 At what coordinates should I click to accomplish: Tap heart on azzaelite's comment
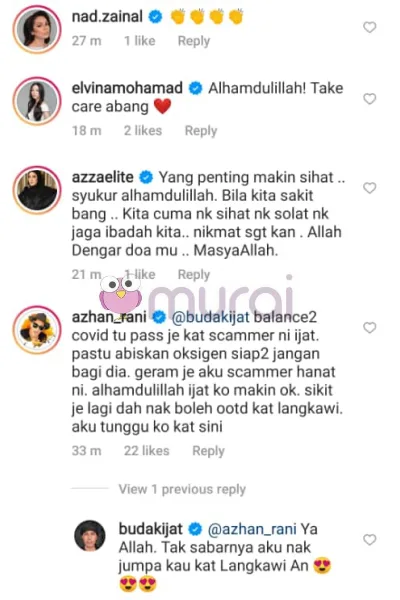pyautogui.click(x=369, y=188)
